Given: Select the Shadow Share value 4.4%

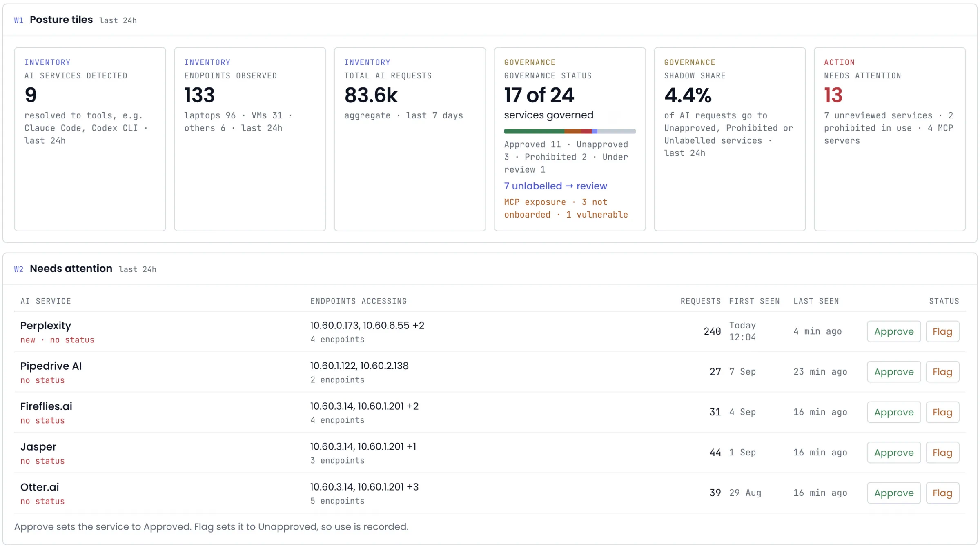Looking at the screenshot, I should (688, 95).
